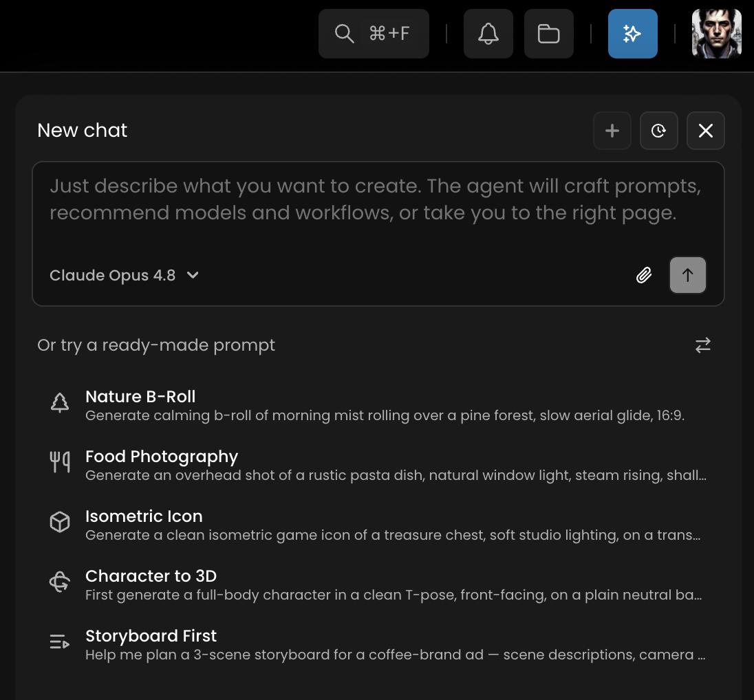
Task: Open chat history clock icon
Action: click(659, 131)
